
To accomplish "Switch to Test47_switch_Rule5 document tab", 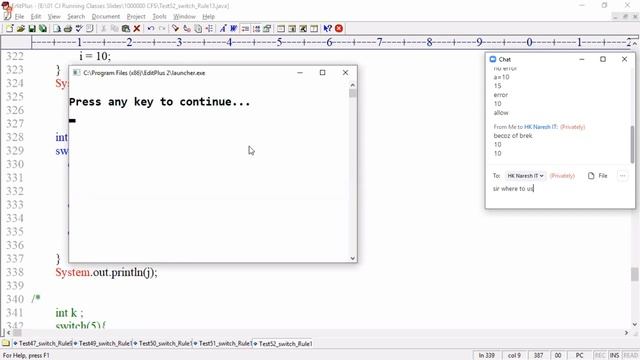I will 43,344.
